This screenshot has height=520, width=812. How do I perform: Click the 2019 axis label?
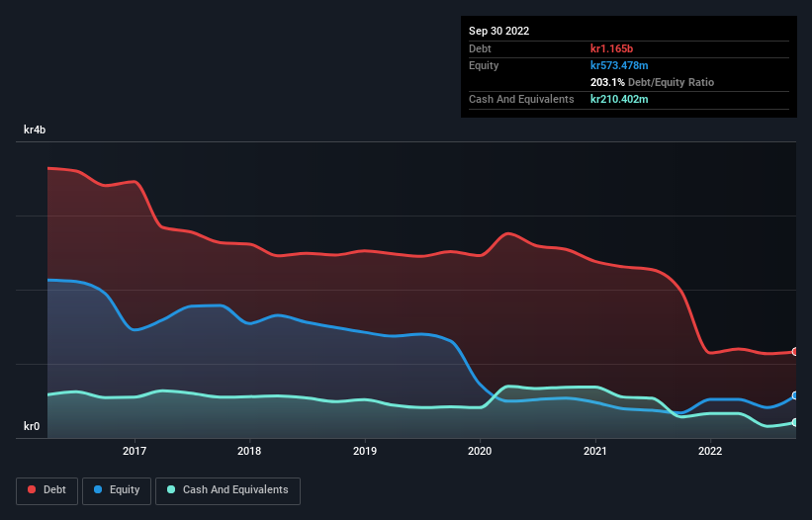click(x=365, y=451)
